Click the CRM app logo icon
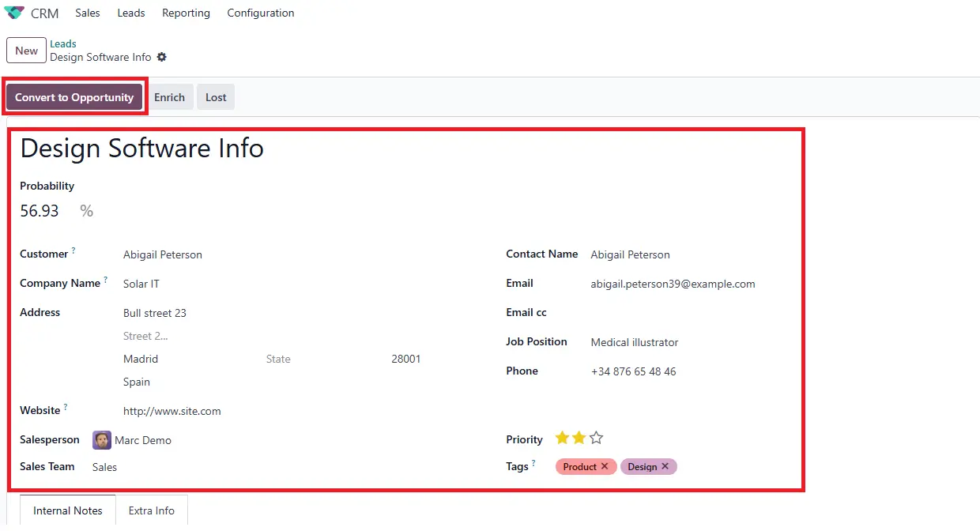Image resolution: width=980 pixels, height=531 pixels. point(14,13)
